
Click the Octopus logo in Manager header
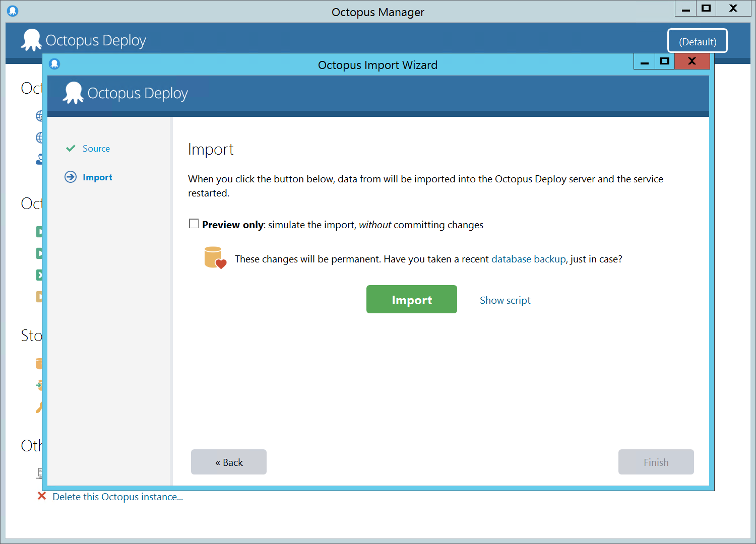pyautogui.click(x=31, y=40)
